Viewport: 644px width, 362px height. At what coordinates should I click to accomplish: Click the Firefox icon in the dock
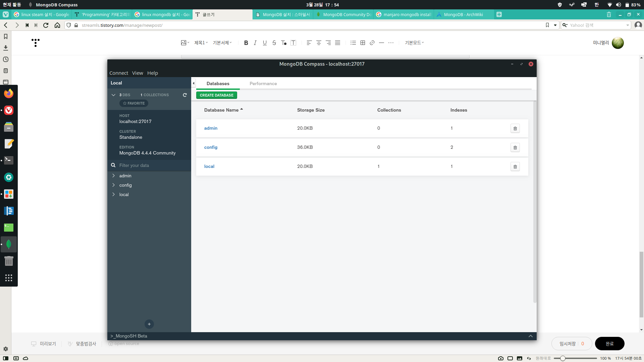point(9,94)
